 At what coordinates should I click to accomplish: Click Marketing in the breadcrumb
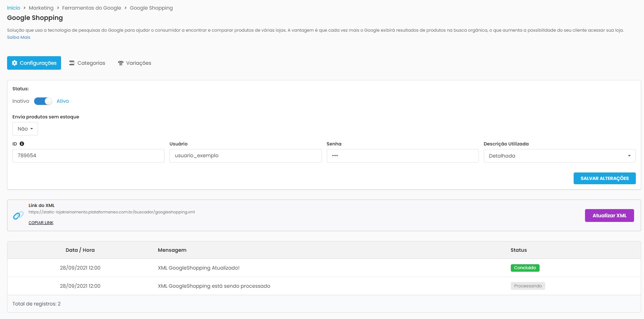[41, 8]
